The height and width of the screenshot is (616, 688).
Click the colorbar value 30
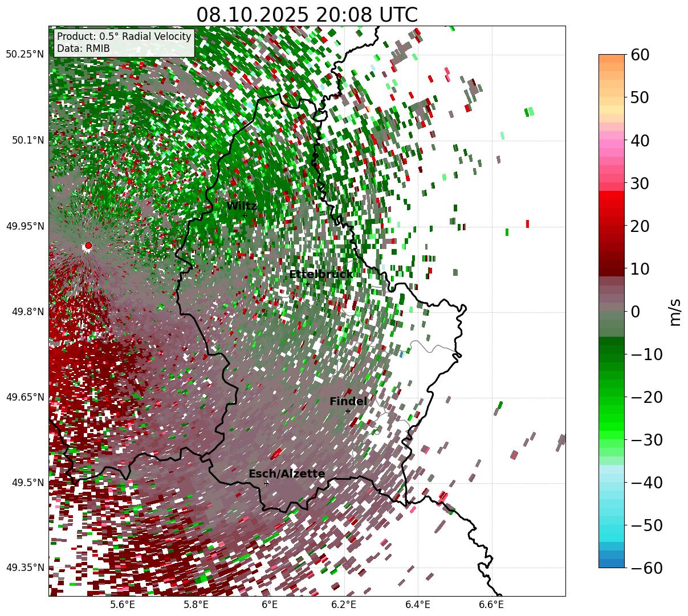click(640, 183)
